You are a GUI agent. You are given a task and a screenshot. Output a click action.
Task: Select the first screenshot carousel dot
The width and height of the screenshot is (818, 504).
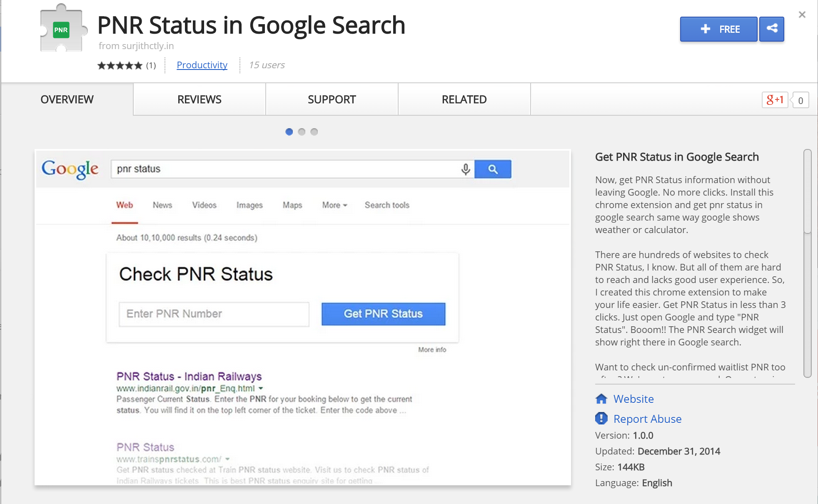click(x=289, y=132)
